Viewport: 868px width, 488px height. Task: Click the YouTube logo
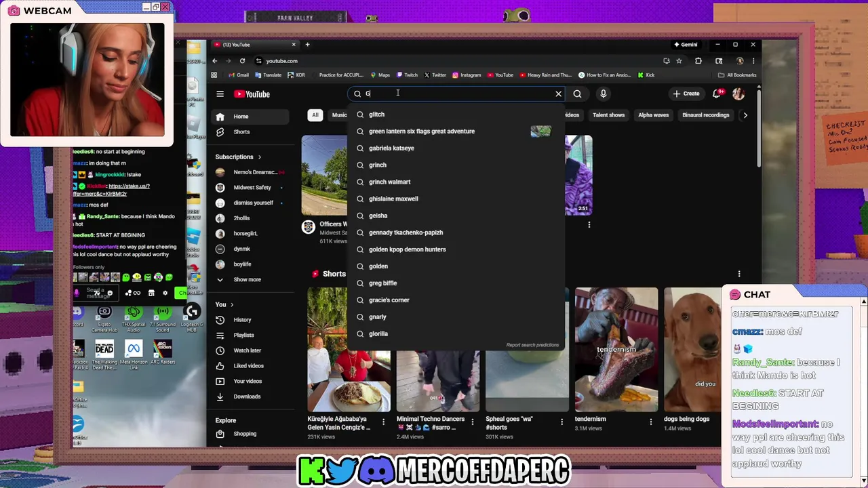tap(252, 94)
